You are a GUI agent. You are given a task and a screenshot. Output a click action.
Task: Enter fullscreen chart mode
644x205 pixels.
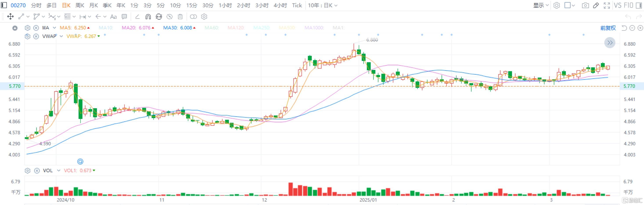[x=607, y=5]
